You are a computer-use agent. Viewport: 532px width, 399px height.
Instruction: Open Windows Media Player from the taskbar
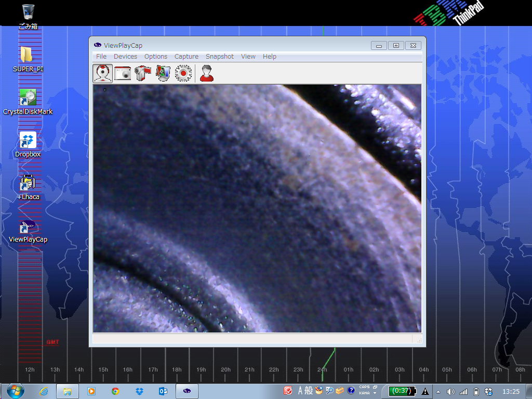[91, 392]
